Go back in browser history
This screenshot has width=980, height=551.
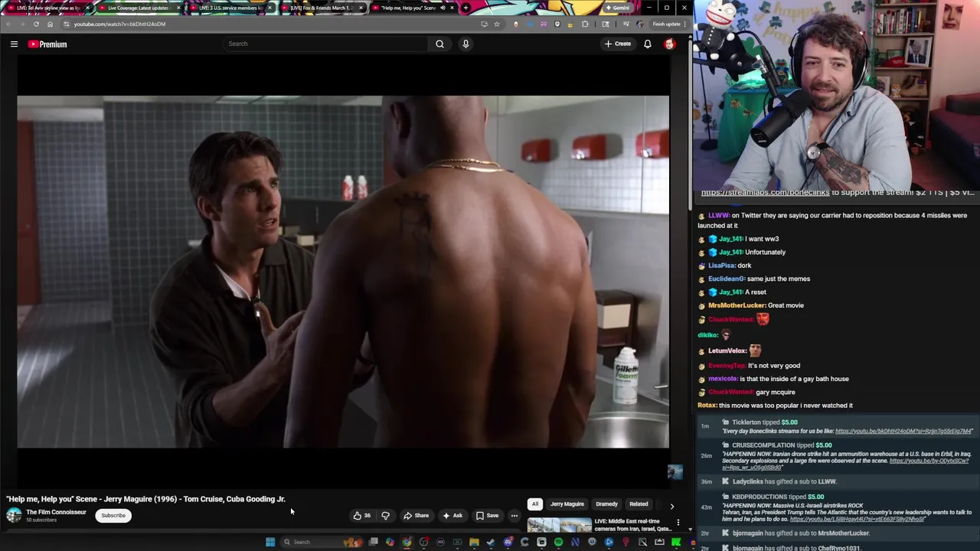pyautogui.click(x=8, y=24)
